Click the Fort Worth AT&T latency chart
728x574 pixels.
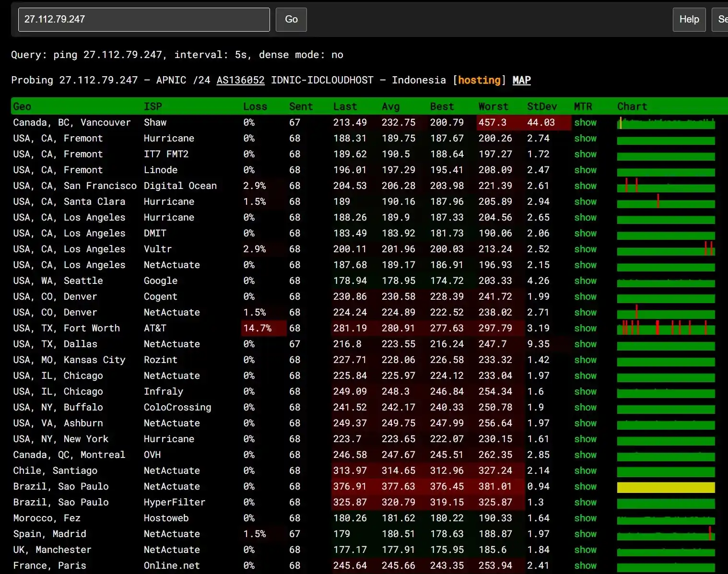(x=666, y=328)
